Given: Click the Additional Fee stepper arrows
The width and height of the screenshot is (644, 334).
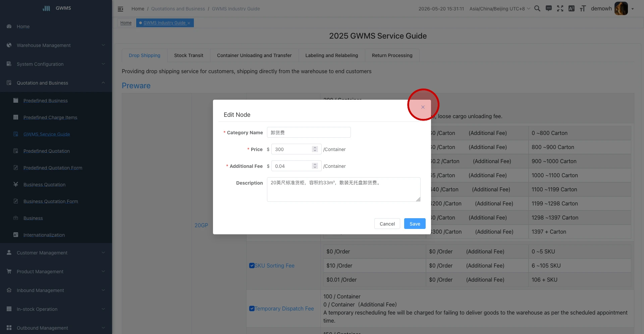Looking at the screenshot, I should coord(315,166).
